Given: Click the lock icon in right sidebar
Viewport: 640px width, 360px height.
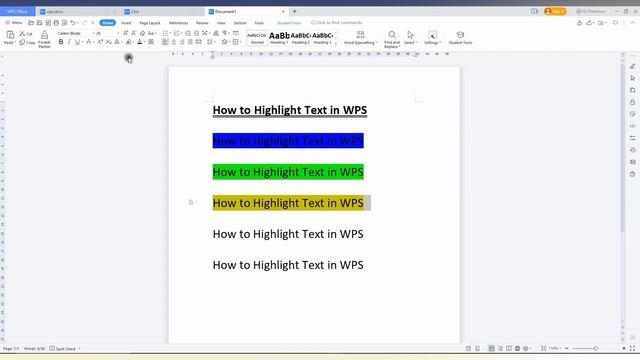Looking at the screenshot, I should point(632,102).
